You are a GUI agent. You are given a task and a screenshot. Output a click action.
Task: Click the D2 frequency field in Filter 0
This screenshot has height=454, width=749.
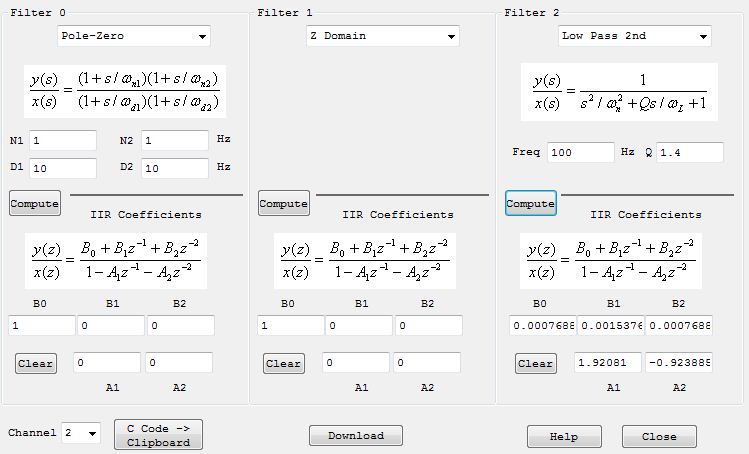point(175,169)
